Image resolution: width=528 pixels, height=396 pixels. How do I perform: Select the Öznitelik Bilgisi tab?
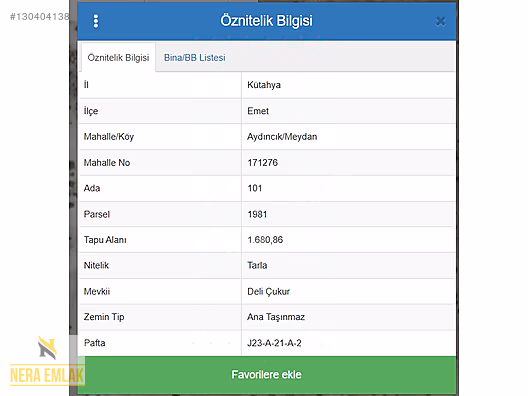(118, 58)
